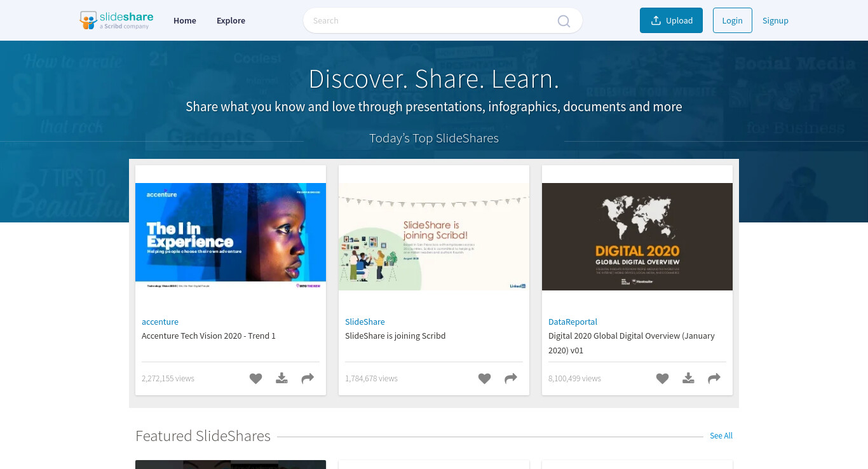This screenshot has height=469, width=868.
Task: Open the Home menu item
Action: (x=185, y=20)
